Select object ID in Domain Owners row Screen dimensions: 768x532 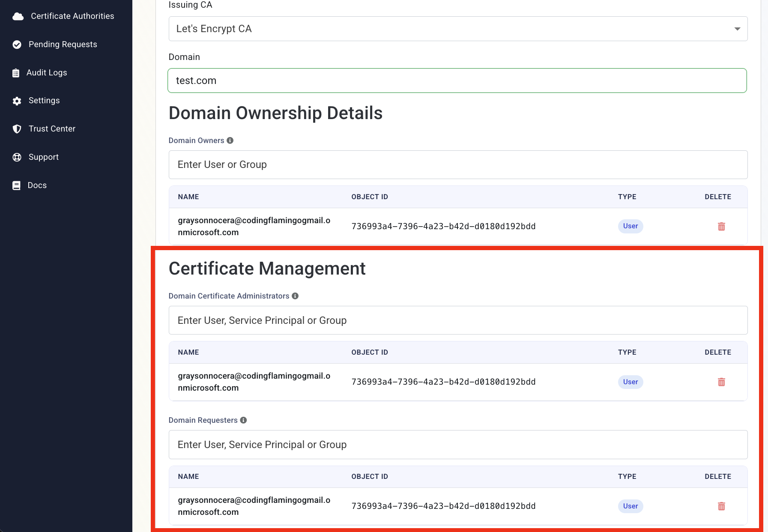(x=443, y=226)
